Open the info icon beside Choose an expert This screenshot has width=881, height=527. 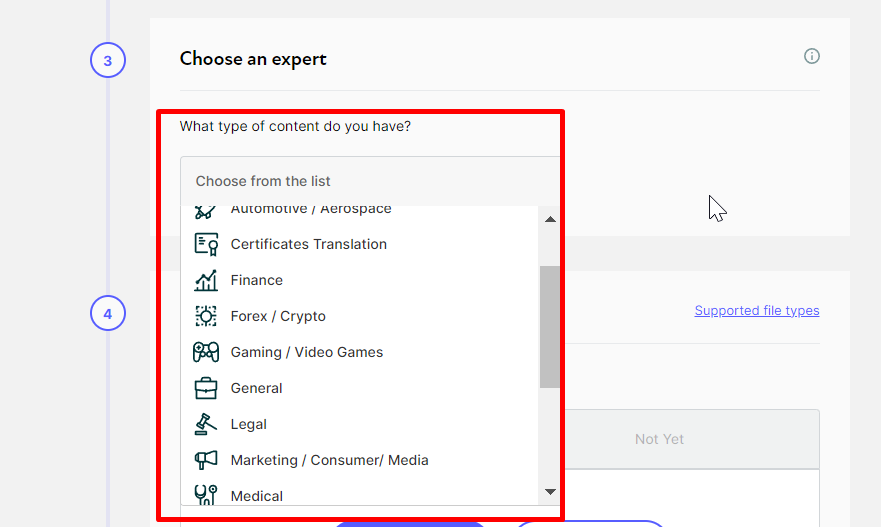tap(811, 56)
